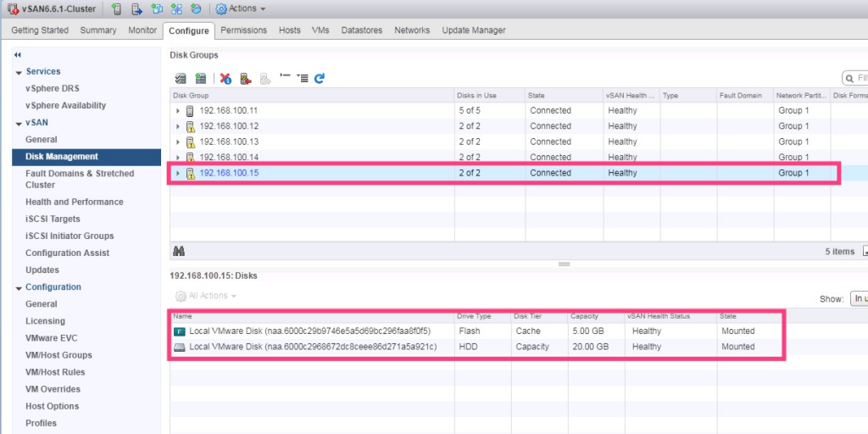Refresh the Disk Groups list
The height and width of the screenshot is (434, 868).
coord(320,79)
